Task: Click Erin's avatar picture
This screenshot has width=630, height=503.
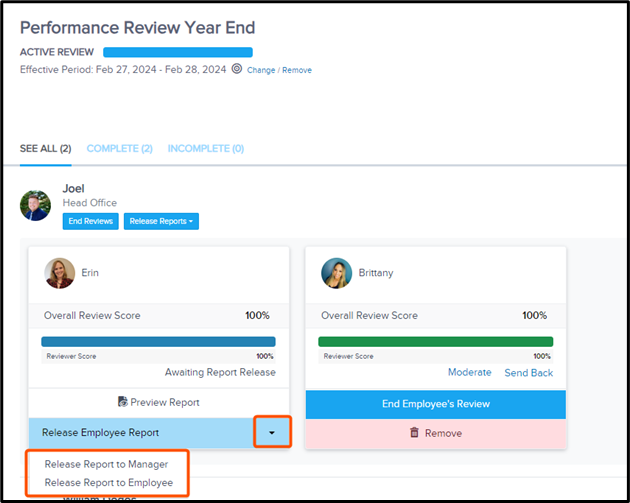Action: click(59, 272)
